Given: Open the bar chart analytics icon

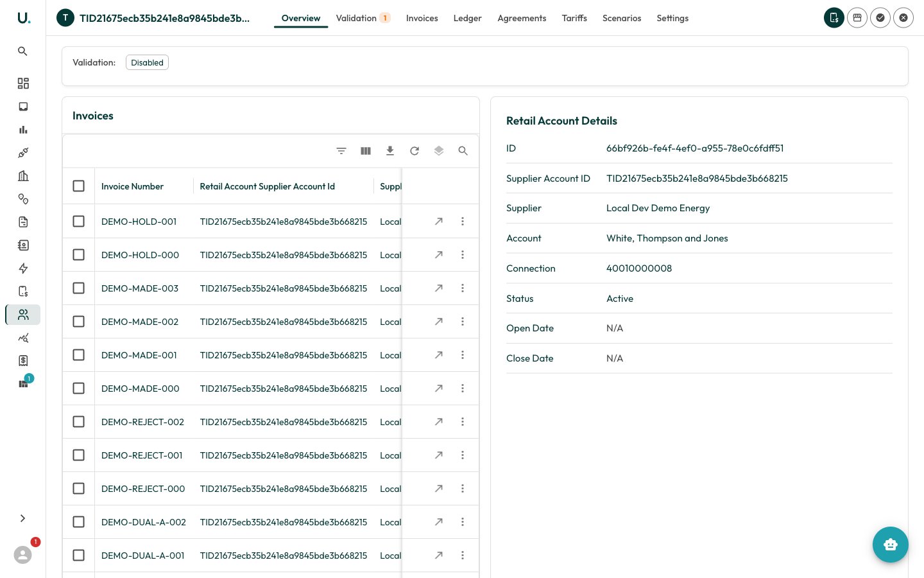Looking at the screenshot, I should coord(23,130).
